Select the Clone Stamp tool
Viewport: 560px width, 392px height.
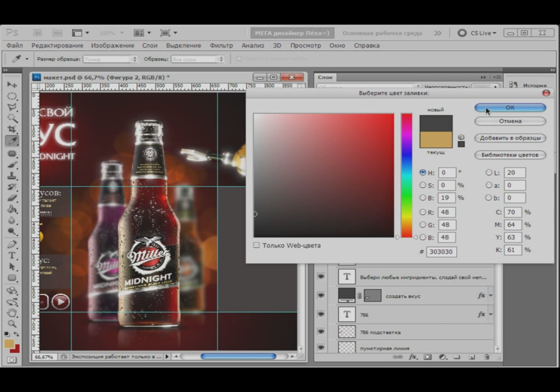pyautogui.click(x=12, y=175)
